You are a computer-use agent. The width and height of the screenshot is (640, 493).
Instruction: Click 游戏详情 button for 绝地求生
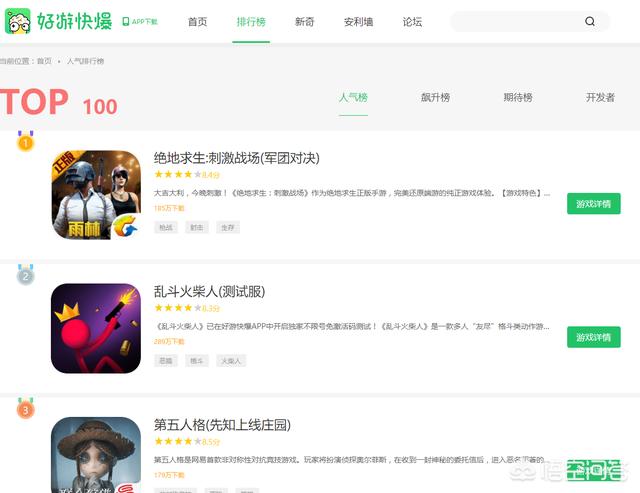(x=593, y=204)
